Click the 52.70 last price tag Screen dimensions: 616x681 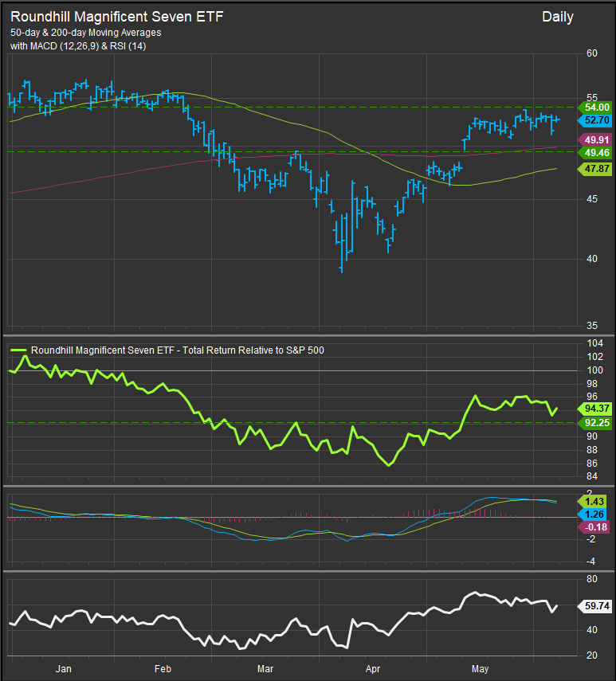pos(594,120)
